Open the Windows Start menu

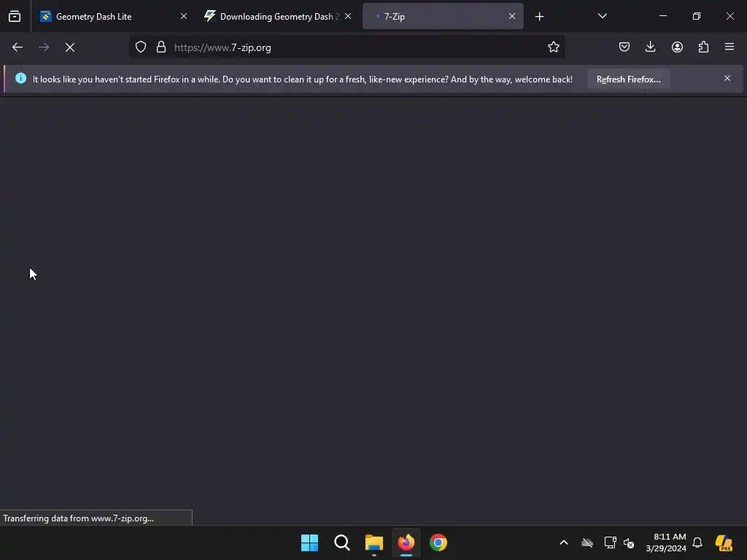309,542
